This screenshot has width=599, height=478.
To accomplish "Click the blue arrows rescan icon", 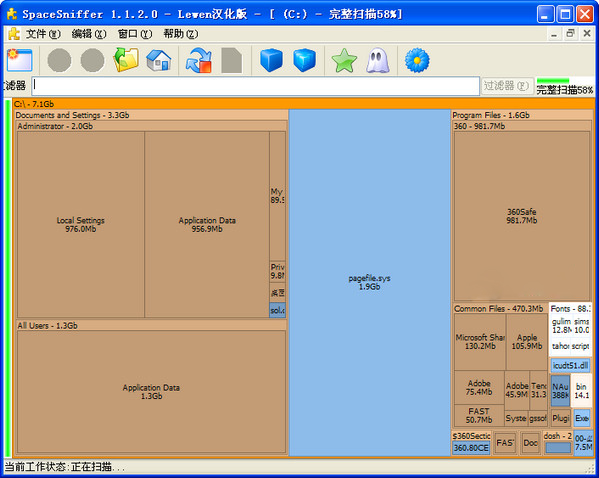I will coord(199,60).
